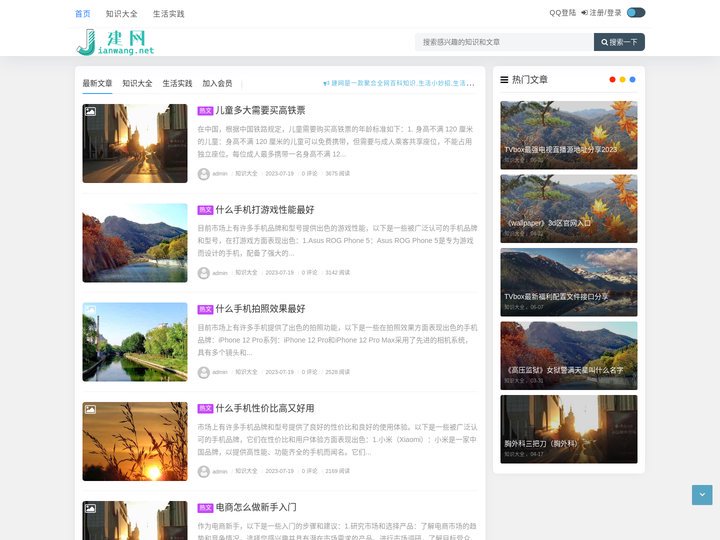Screen dimensions: 720x540
Task: Select the 最新文章 tab
Action: click(x=97, y=83)
